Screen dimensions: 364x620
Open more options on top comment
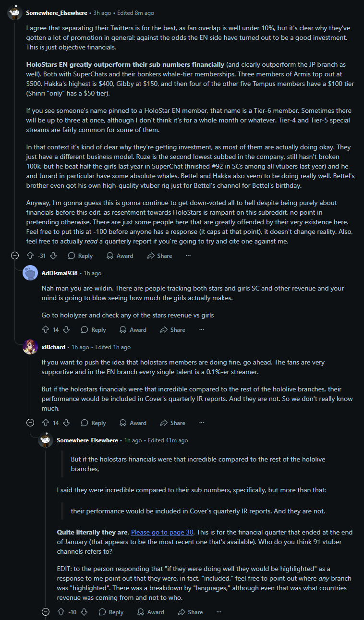coord(188,256)
